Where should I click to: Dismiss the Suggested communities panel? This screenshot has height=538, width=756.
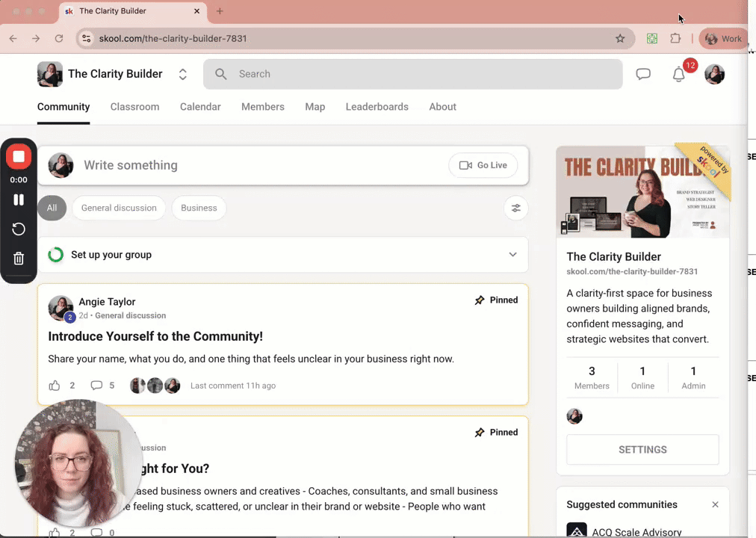coord(715,504)
